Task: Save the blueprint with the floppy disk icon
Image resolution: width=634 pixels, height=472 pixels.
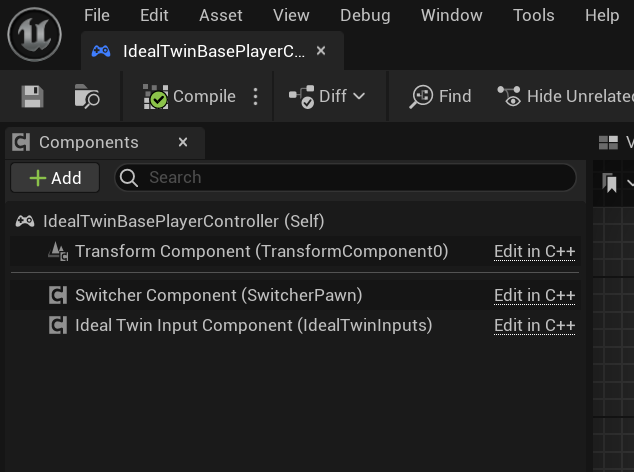Action: [x=33, y=96]
